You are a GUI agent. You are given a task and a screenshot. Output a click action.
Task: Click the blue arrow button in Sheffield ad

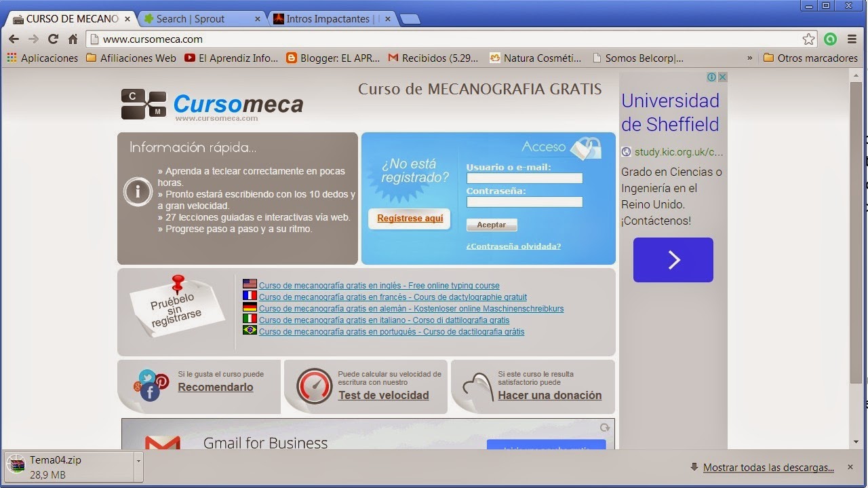click(x=673, y=259)
